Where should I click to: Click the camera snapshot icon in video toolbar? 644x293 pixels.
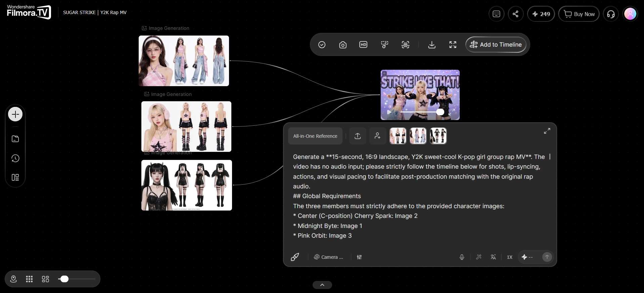[342, 45]
